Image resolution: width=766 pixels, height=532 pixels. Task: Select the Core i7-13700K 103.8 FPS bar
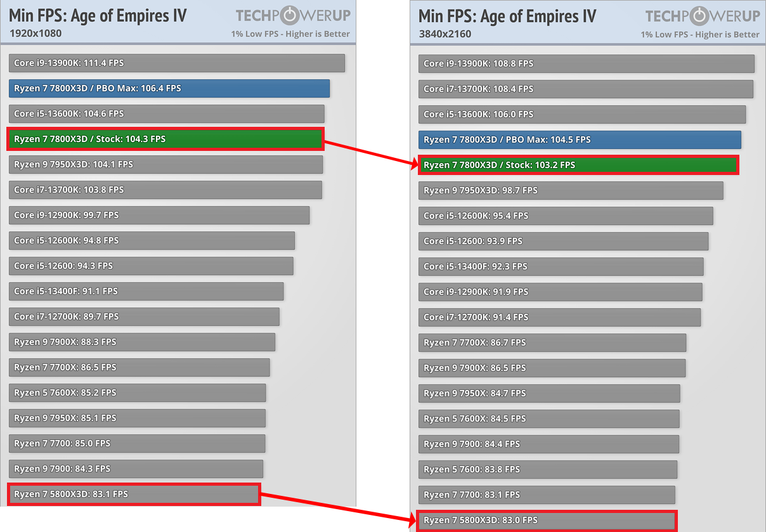166,190
